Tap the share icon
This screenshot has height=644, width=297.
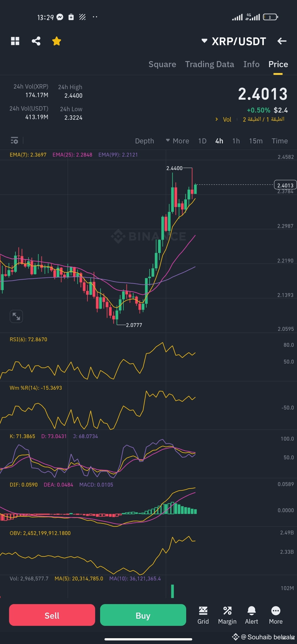coord(36,41)
